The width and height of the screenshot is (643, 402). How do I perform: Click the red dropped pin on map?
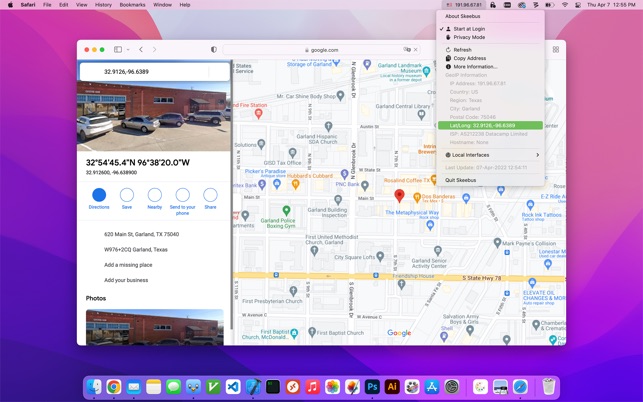(x=399, y=195)
